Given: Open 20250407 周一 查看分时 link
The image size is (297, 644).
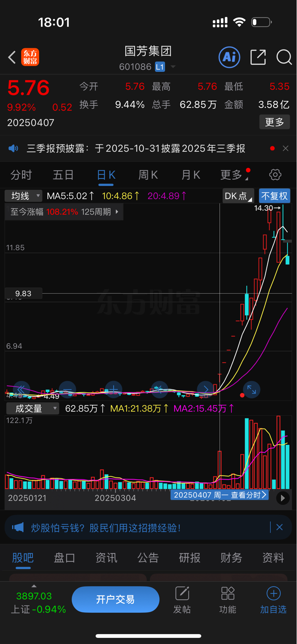Looking at the screenshot, I should [x=220, y=495].
